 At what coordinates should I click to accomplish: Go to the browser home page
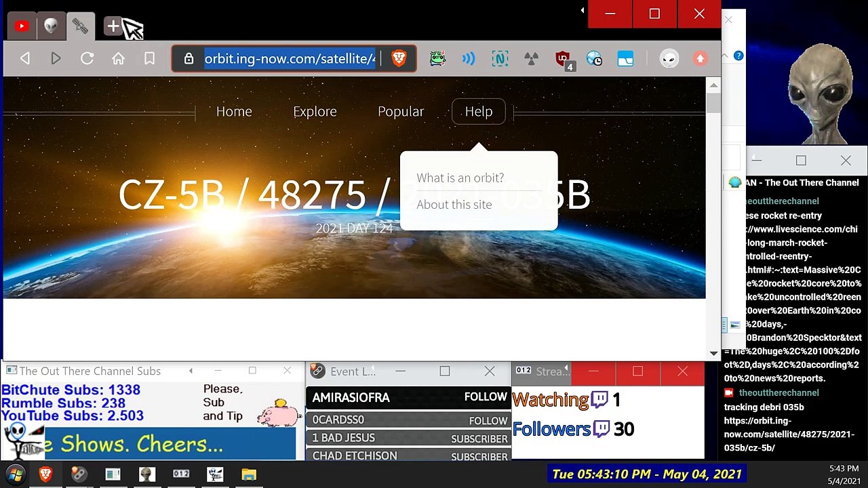[119, 59]
